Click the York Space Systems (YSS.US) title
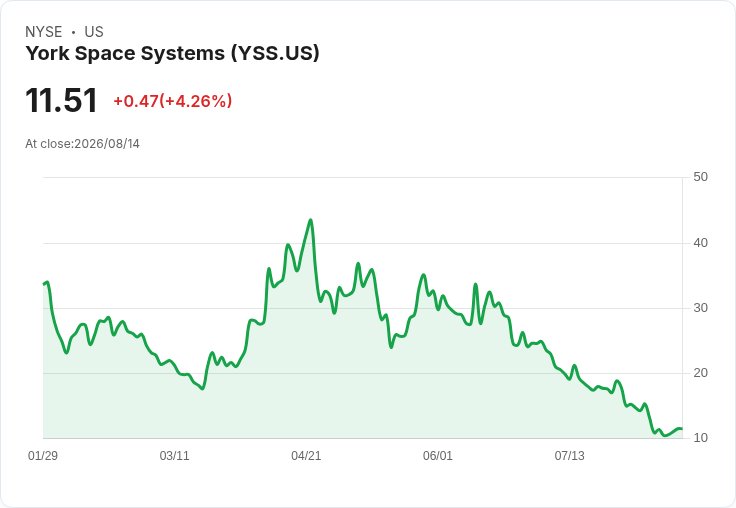736x508 pixels. coord(172,54)
